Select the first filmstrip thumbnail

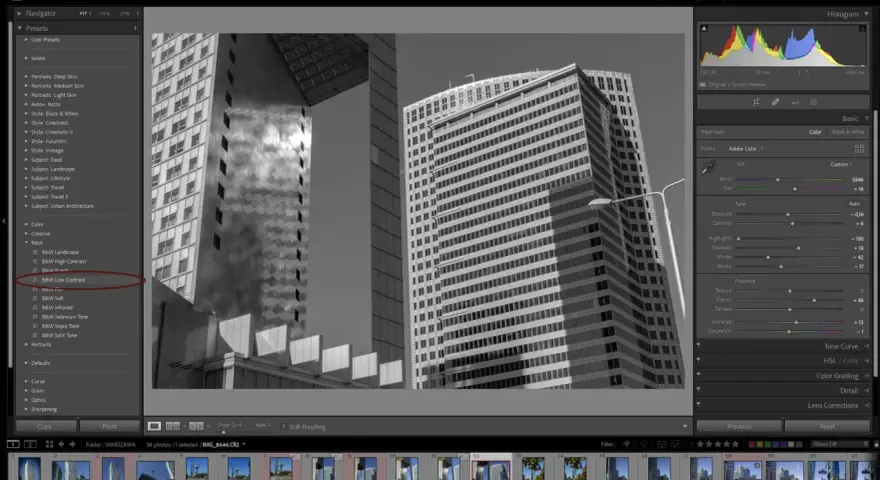pyautogui.click(x=29, y=469)
